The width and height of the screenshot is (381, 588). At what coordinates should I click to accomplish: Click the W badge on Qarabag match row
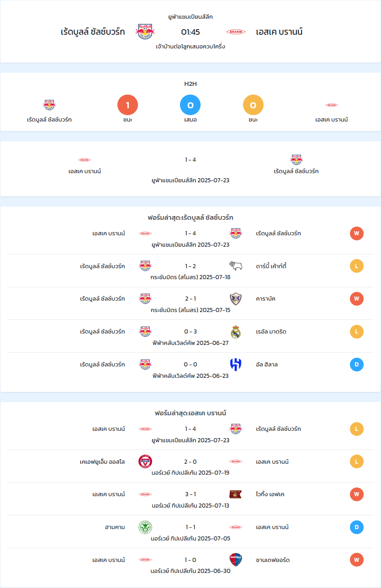(357, 299)
